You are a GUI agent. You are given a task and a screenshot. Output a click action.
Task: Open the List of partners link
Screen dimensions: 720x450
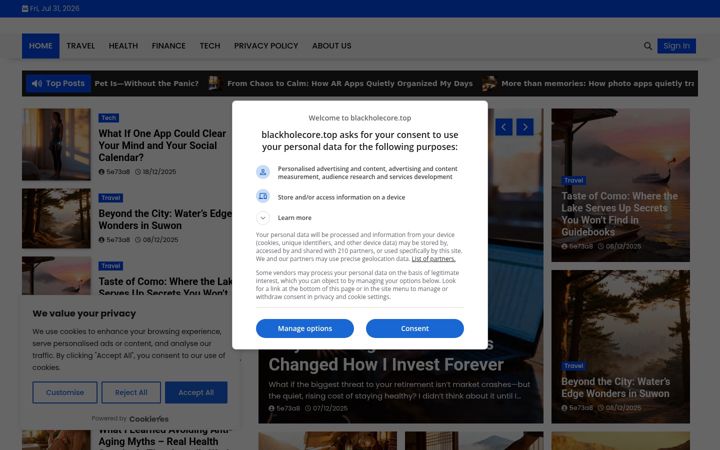click(433, 259)
